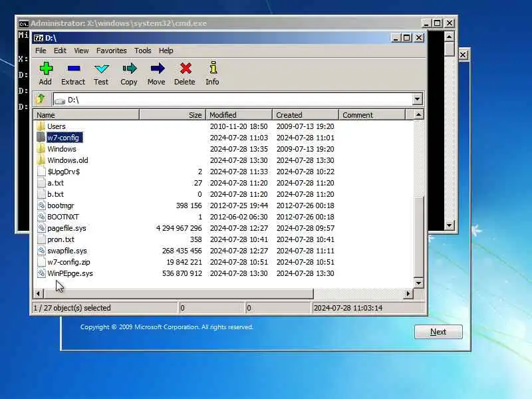Maximize the 7-Zip D:\ window
Viewport: 532px width, 399px height.
407,38
